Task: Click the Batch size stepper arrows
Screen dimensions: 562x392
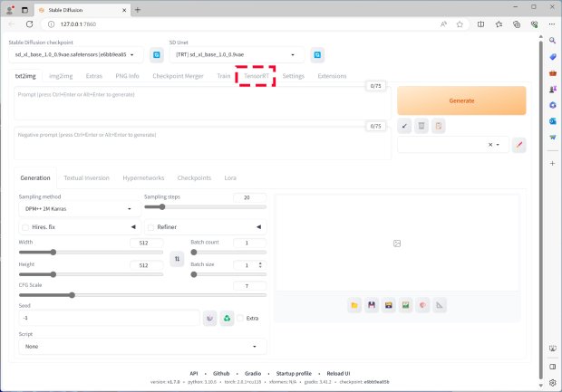Action: coord(260,265)
